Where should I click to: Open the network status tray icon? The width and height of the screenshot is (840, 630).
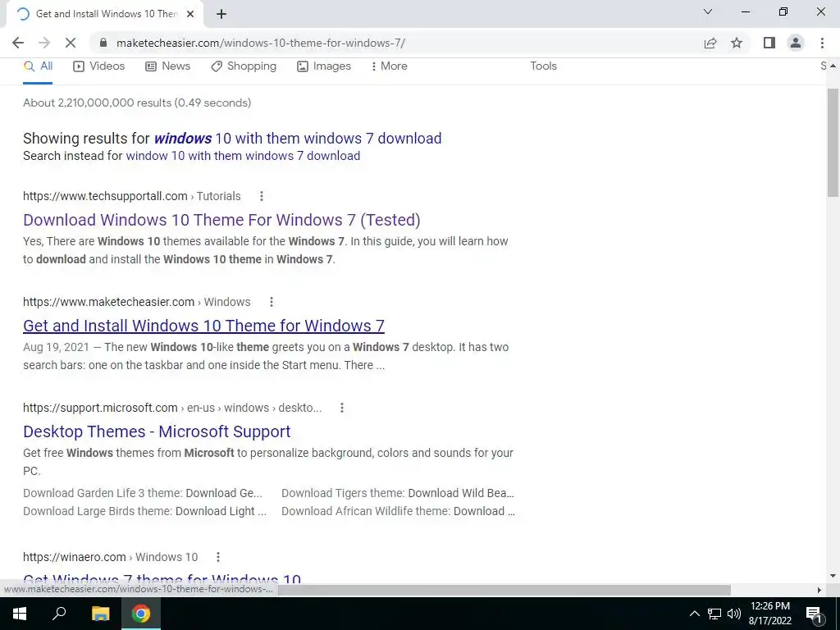[x=714, y=614]
